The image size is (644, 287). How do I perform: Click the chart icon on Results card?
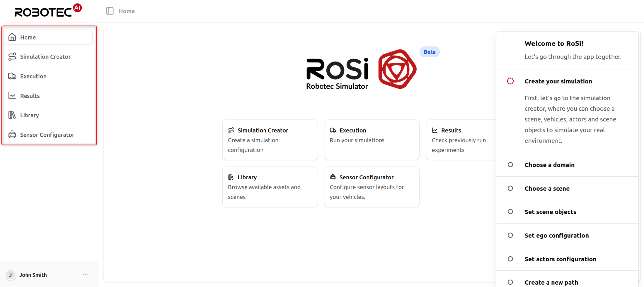click(435, 130)
